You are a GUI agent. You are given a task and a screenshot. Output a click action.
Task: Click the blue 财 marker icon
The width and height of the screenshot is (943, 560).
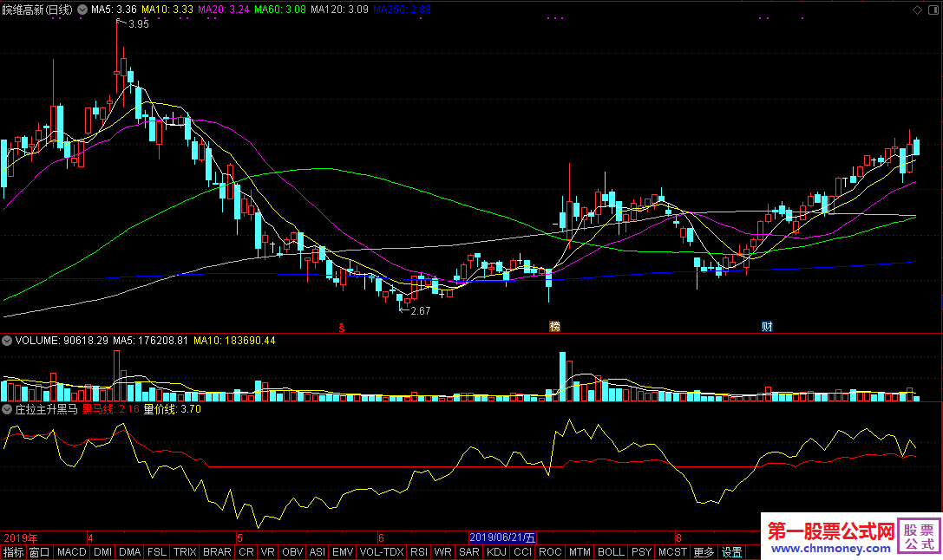click(x=767, y=326)
